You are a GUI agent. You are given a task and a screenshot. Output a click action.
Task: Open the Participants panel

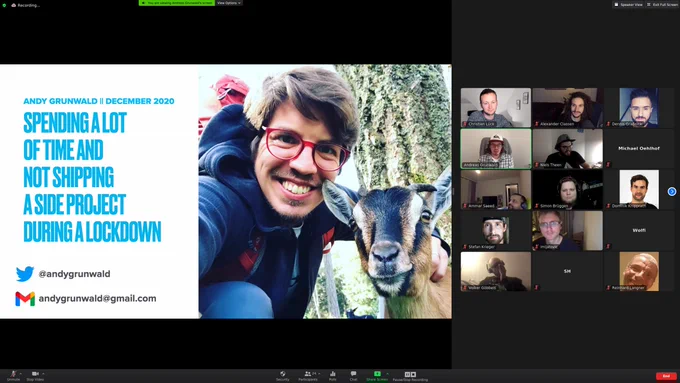click(307, 376)
